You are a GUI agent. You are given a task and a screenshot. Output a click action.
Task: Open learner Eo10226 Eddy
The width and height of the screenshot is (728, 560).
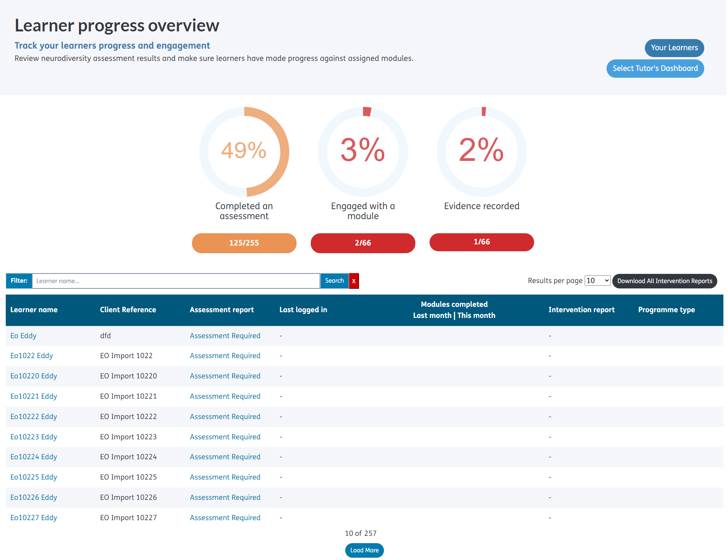(x=34, y=498)
